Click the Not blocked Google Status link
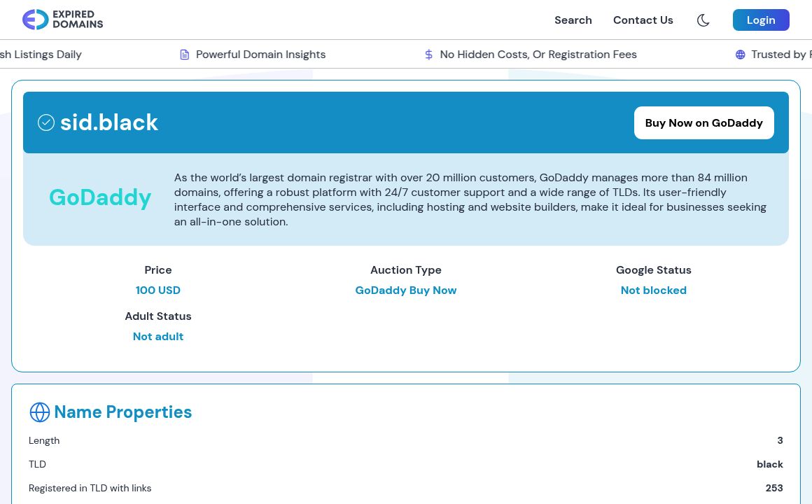This screenshot has height=504, width=812. (654, 290)
